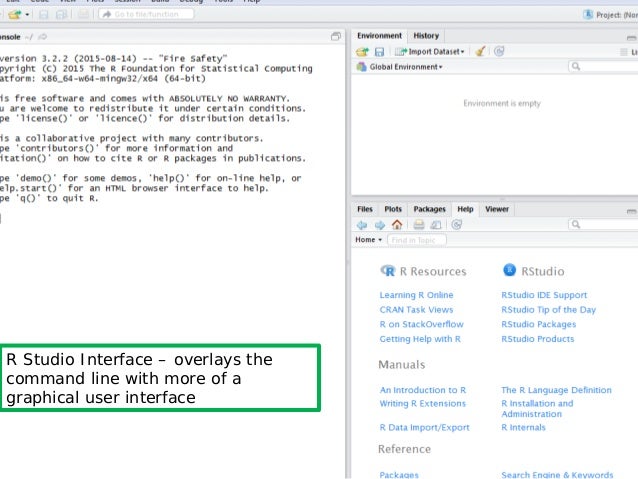Switch to the Environment tab
The image size is (638, 479).
379,36
